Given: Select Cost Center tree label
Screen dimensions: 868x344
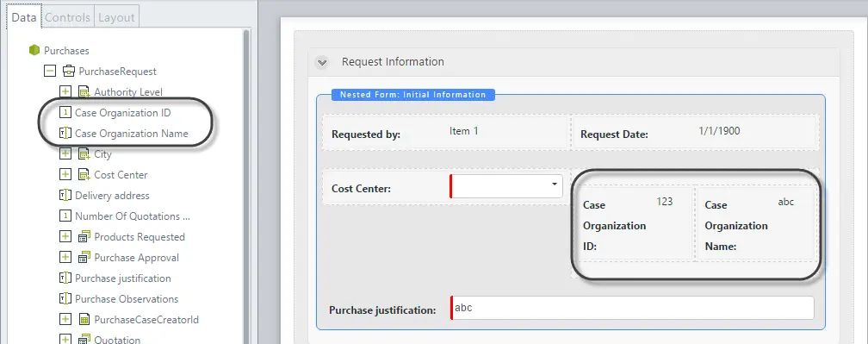Looking at the screenshot, I should tap(121, 174).
